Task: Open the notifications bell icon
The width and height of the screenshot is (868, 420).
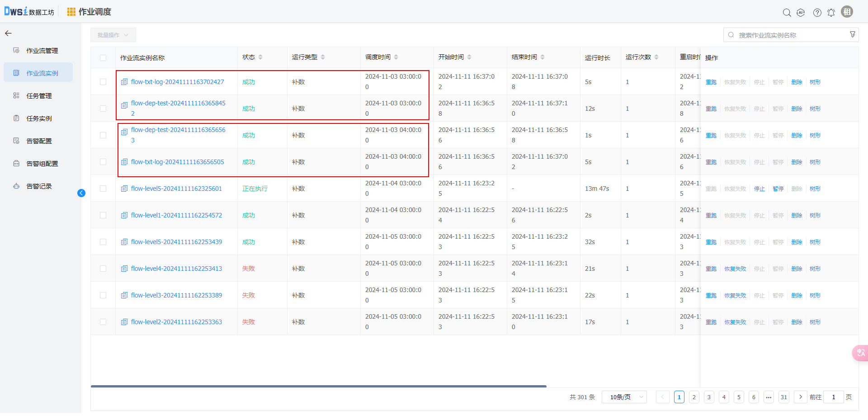Action: coord(831,13)
